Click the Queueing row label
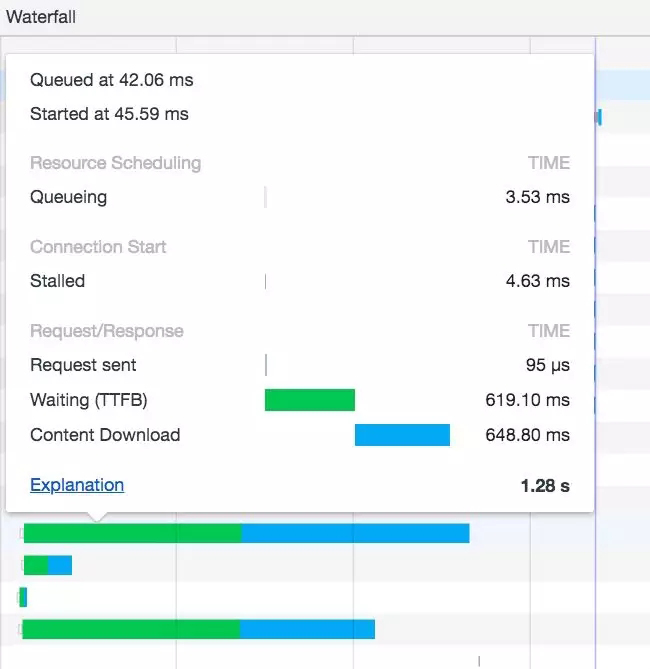Screen dimensions: 650x669 pyautogui.click(x=68, y=197)
